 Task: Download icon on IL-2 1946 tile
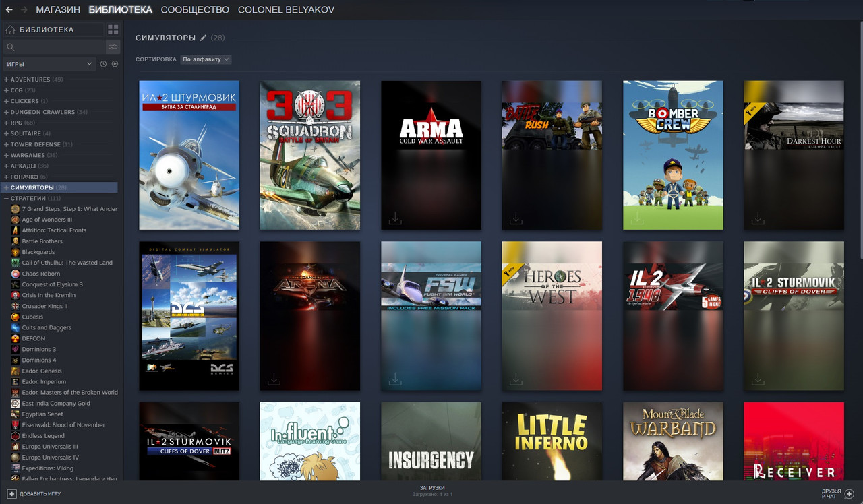click(x=637, y=380)
